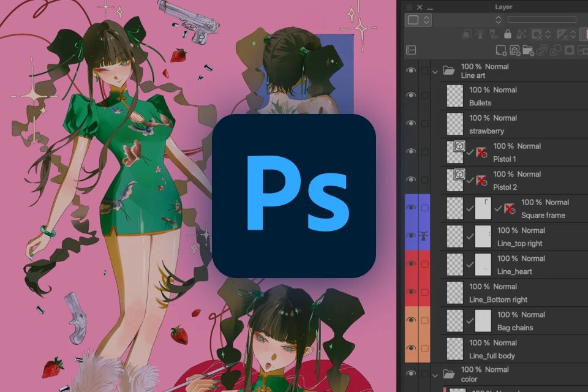This screenshot has height=392, width=588.
Task: Click the crossed-out ruler icon on Pistol 2
Action: pyautogui.click(x=481, y=181)
